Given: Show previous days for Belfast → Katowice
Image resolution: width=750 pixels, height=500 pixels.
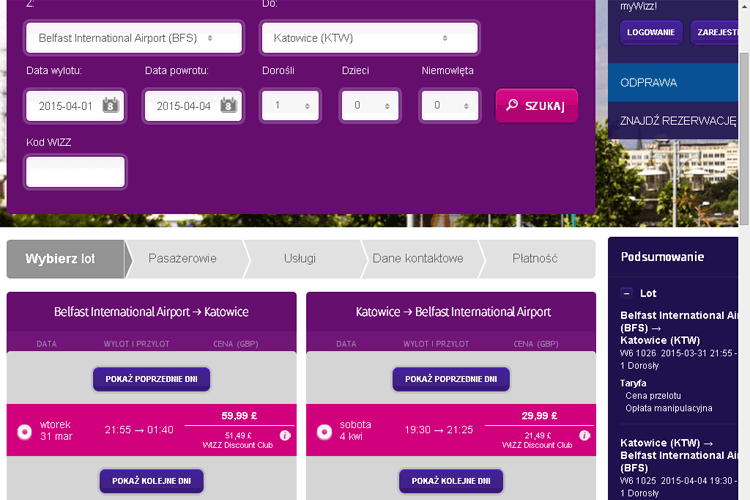Looking at the screenshot, I should (x=152, y=379).
